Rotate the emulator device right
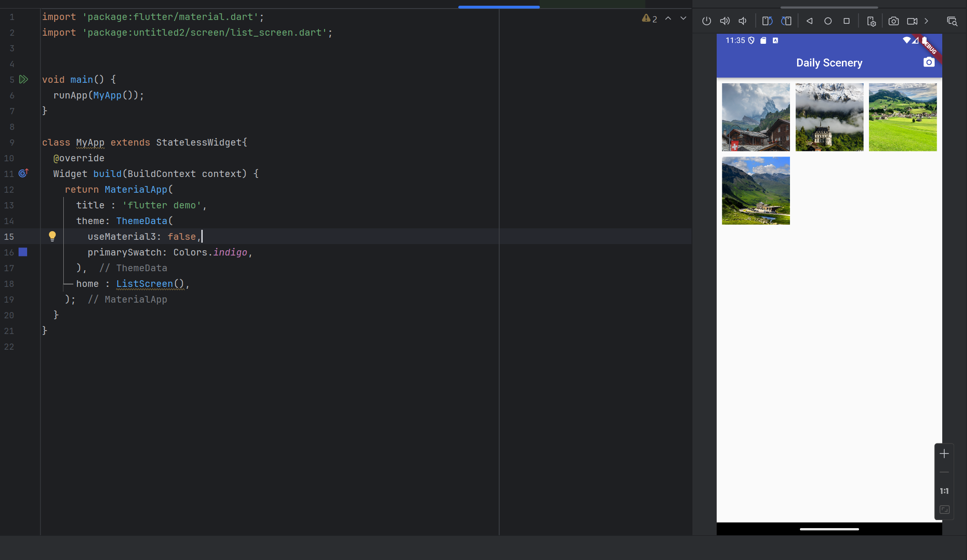Viewport: 967px width, 560px height. (786, 21)
